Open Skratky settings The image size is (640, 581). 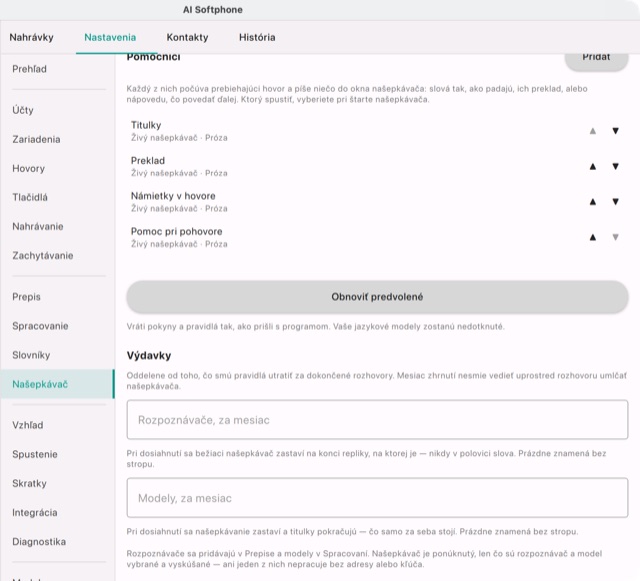[x=58, y=483]
